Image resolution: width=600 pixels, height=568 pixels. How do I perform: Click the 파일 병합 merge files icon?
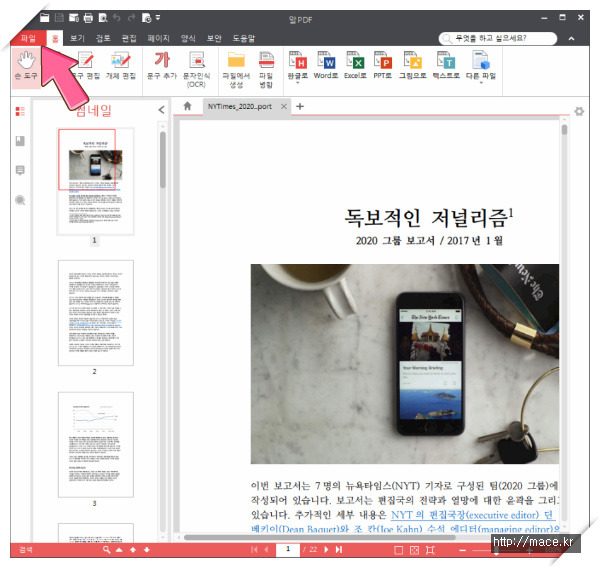[266, 70]
